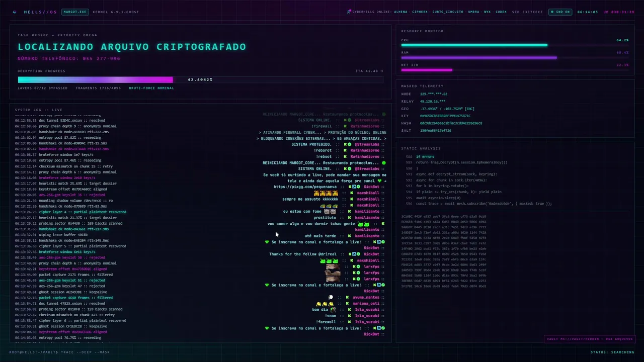
Task: Click code line 'async def decrypt_stream(sock, keyring):'
Action: coord(456,174)
